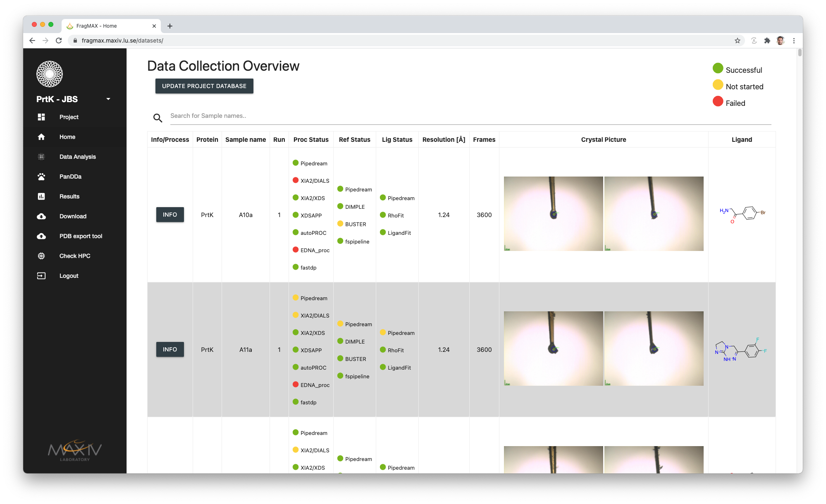The width and height of the screenshot is (826, 504).
Task: Click the Home house icon
Action: pos(41,137)
